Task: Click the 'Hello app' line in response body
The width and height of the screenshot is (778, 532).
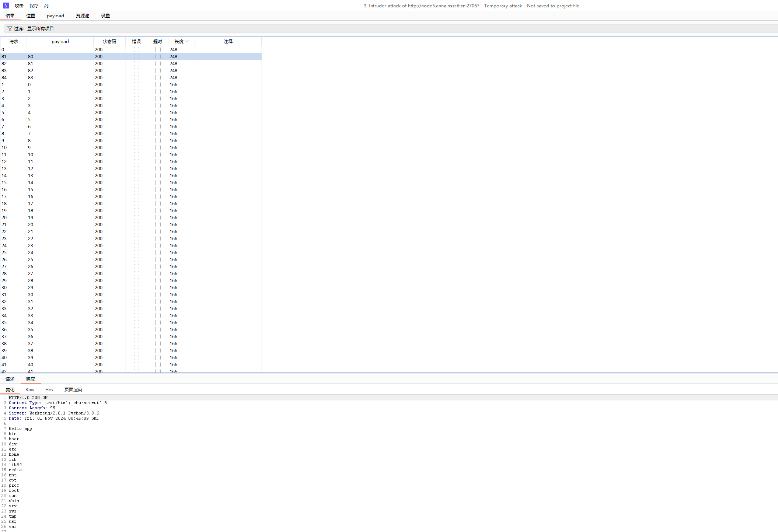Action: 20,428
